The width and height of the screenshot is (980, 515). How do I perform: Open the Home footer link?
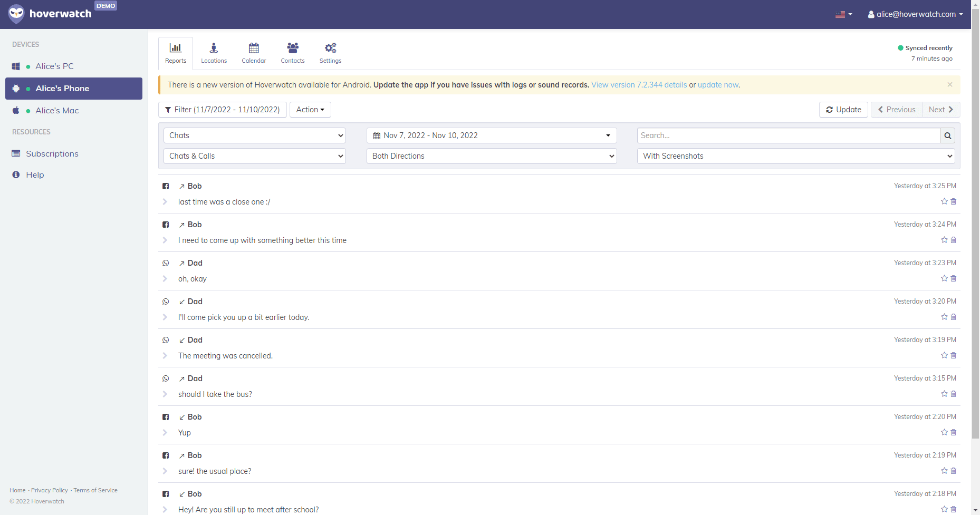(x=17, y=490)
